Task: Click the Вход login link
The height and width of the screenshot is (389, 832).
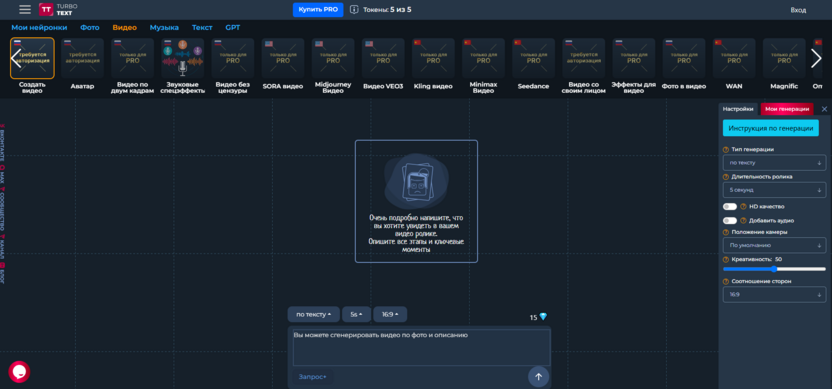Action: [x=798, y=10]
